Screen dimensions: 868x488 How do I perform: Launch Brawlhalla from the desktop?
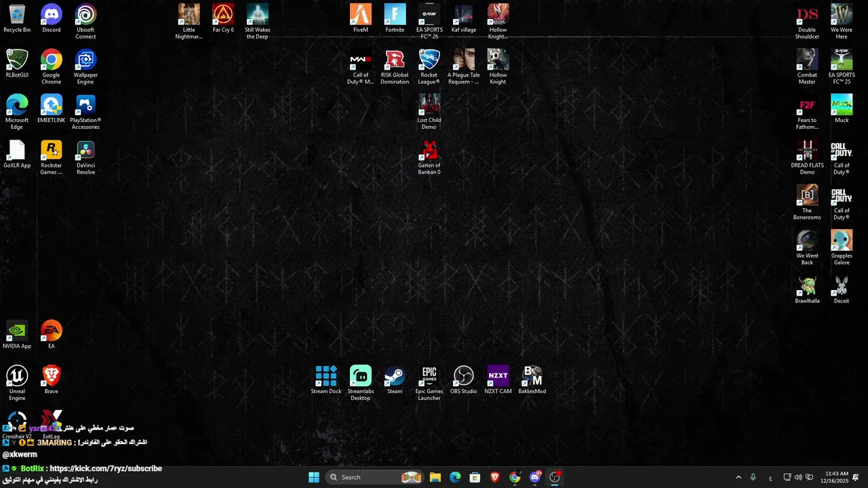[x=807, y=289]
